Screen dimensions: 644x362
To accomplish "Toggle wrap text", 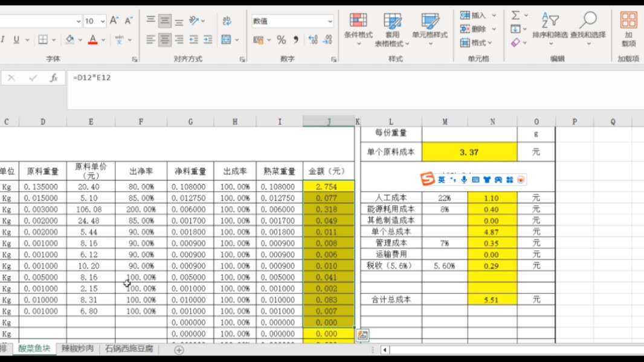I will pyautogui.click(x=227, y=20).
